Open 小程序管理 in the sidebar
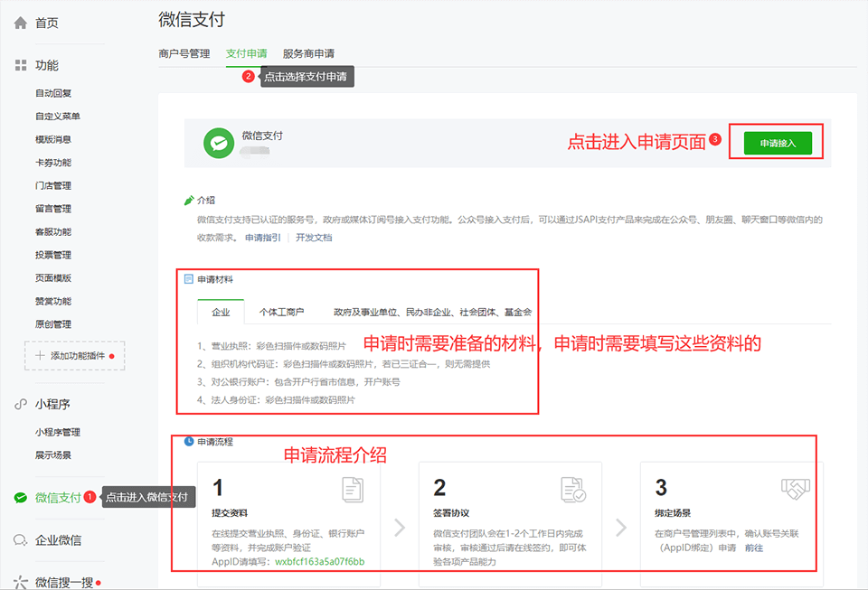The height and width of the screenshot is (590, 868). pos(58,433)
